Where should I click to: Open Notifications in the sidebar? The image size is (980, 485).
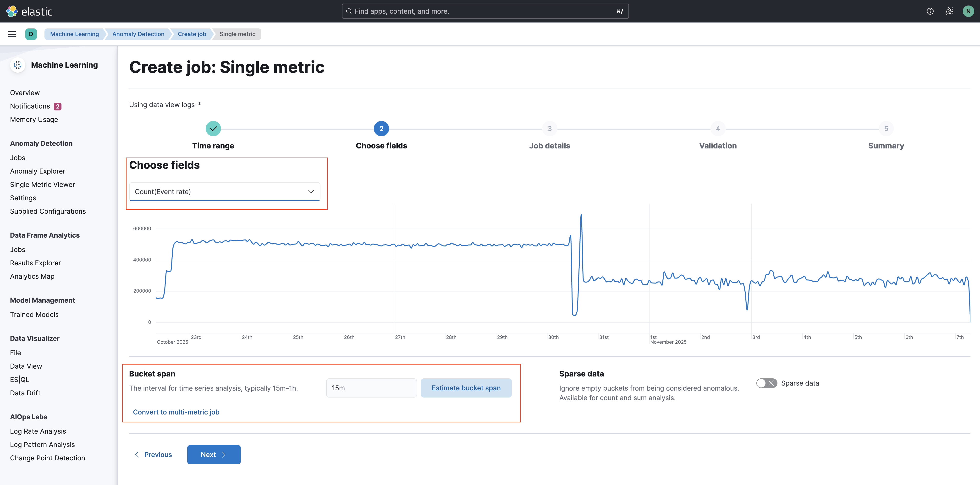pyautogui.click(x=30, y=106)
